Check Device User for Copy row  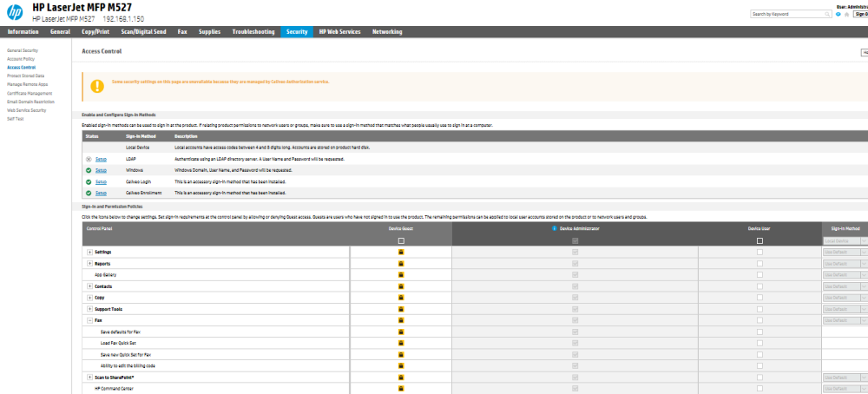click(x=759, y=298)
